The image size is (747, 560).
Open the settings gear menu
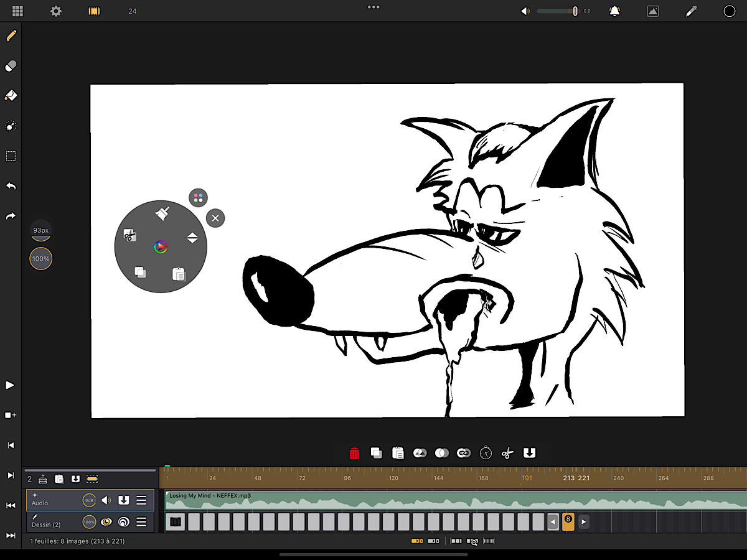click(56, 11)
